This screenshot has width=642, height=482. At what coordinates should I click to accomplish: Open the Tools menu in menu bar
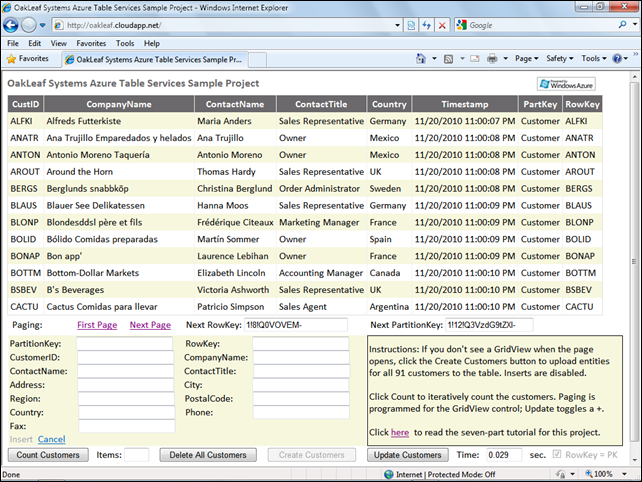125,43
